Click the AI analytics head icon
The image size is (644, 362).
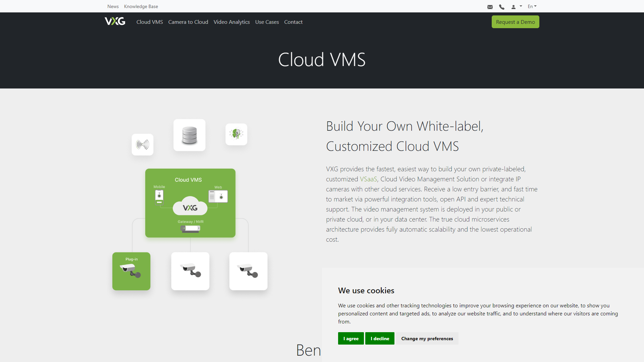236,134
